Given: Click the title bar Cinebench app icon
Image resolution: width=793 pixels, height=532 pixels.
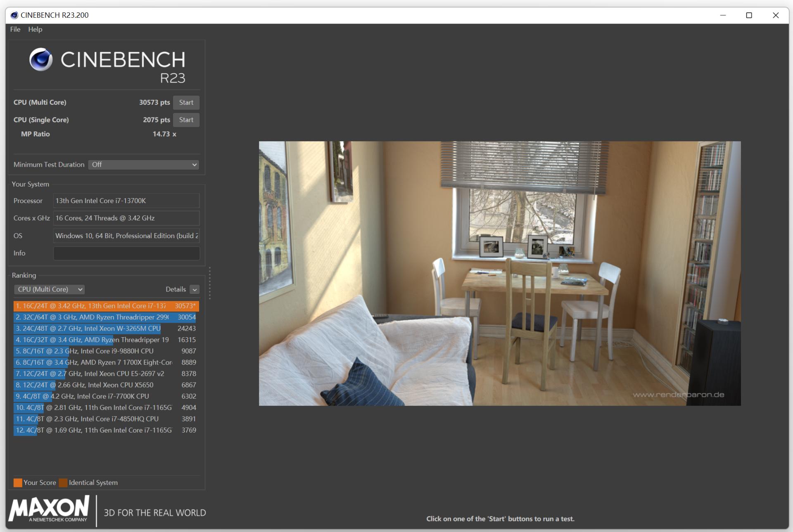Looking at the screenshot, I should coord(14,15).
